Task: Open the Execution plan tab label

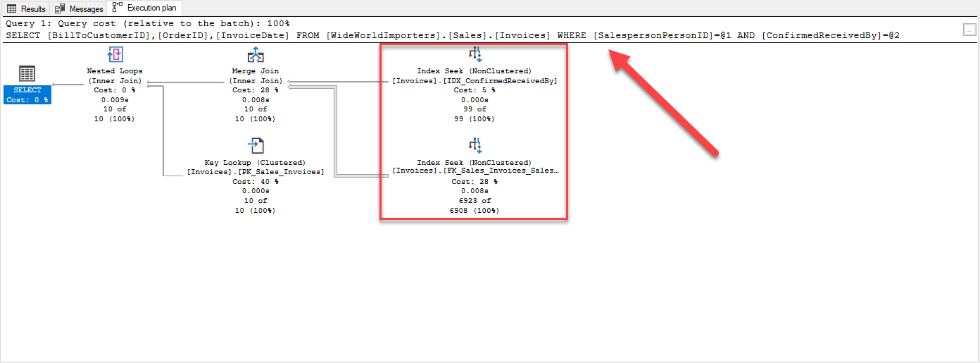Action: coord(151,8)
